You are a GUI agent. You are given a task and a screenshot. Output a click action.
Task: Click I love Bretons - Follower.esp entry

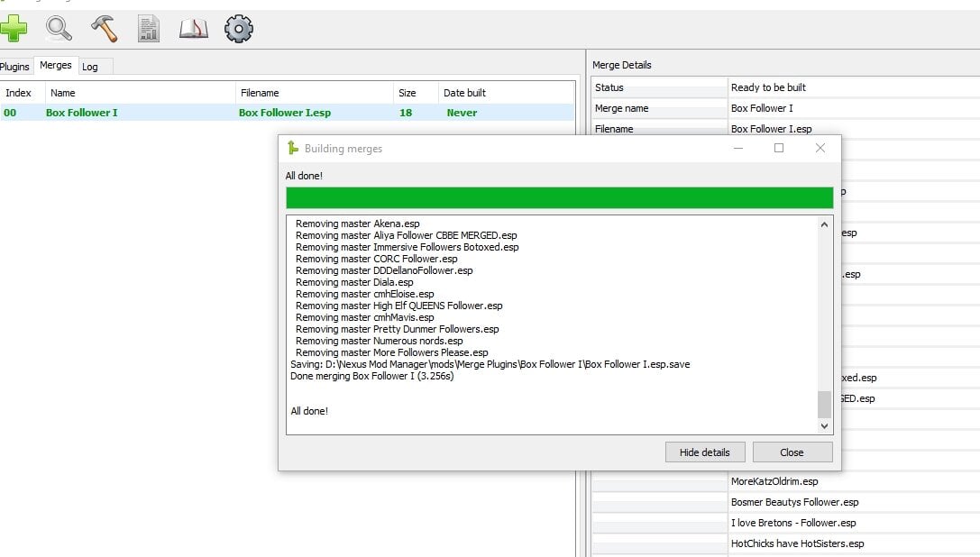(x=793, y=523)
